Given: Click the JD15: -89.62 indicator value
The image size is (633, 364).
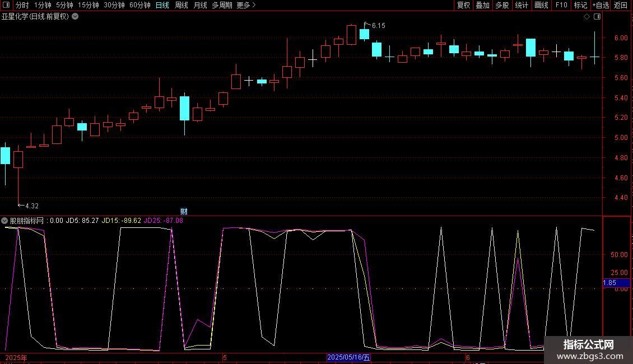Looking at the screenshot, I should (x=122, y=221).
